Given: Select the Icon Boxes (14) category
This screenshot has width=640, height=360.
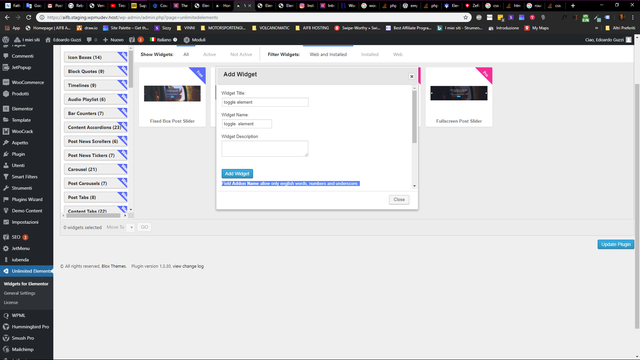Looking at the screenshot, I should pos(96,58).
